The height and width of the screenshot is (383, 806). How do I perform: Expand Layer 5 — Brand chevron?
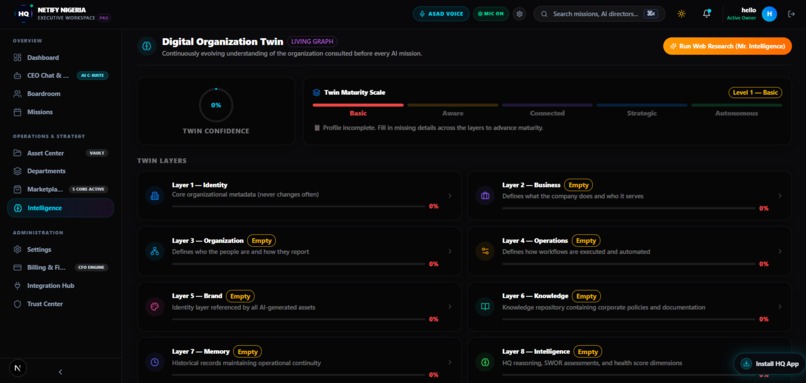coord(450,306)
